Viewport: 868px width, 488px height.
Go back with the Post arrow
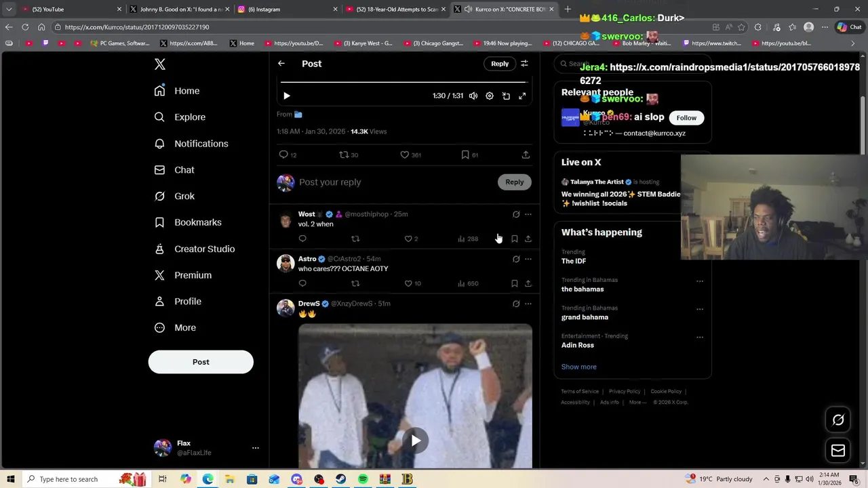point(281,64)
